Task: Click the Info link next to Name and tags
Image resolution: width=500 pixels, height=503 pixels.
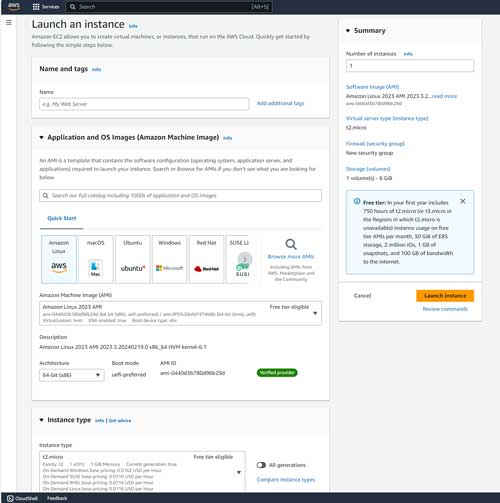Action: [x=96, y=69]
